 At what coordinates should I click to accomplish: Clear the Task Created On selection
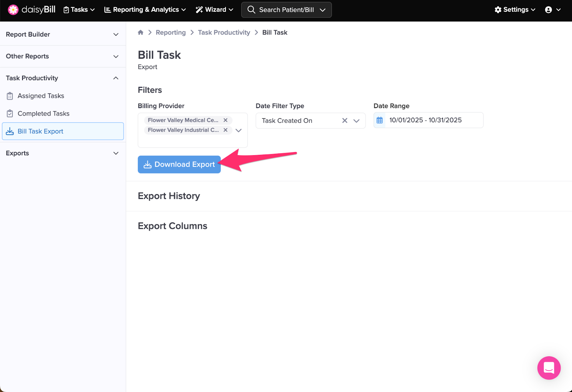[x=345, y=121]
